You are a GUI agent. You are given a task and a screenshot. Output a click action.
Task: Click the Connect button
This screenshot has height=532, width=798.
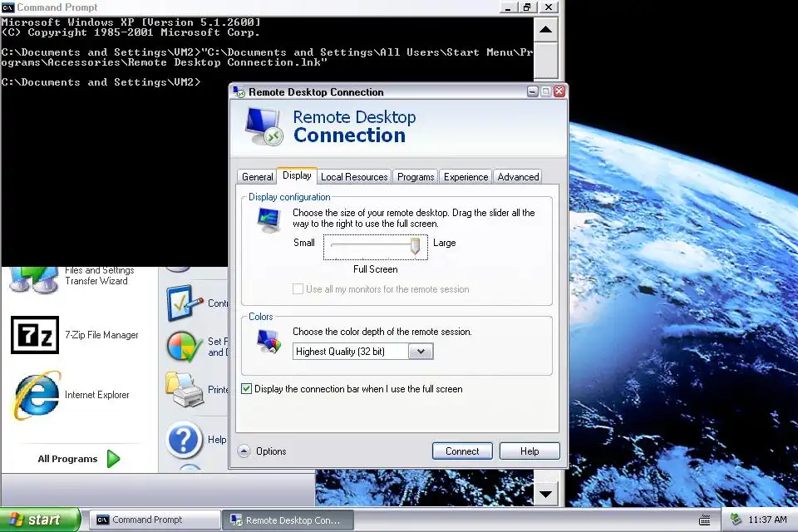462,451
